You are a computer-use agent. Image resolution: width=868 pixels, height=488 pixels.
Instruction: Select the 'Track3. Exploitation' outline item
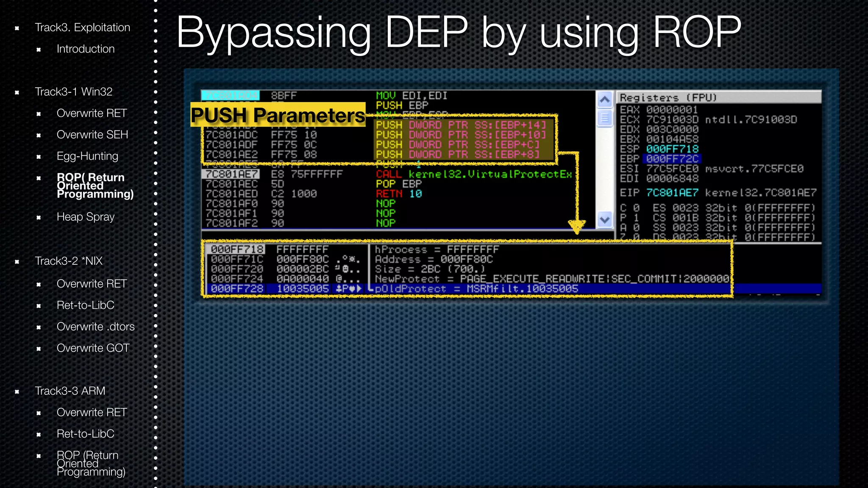click(82, 28)
